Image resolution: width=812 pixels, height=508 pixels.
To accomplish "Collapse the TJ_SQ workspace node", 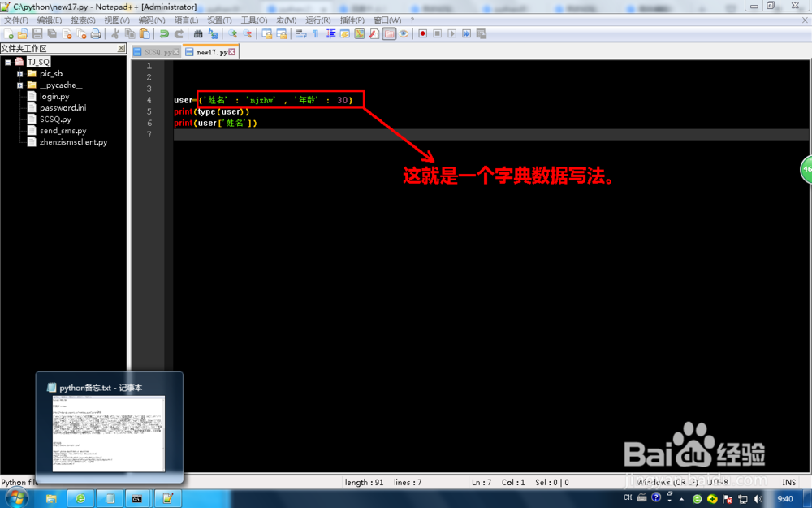I will point(9,61).
